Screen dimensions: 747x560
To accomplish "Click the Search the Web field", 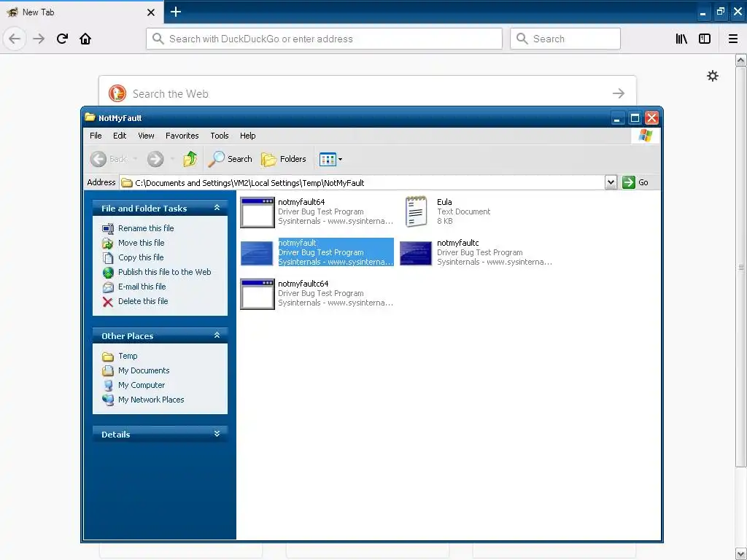I will (368, 93).
